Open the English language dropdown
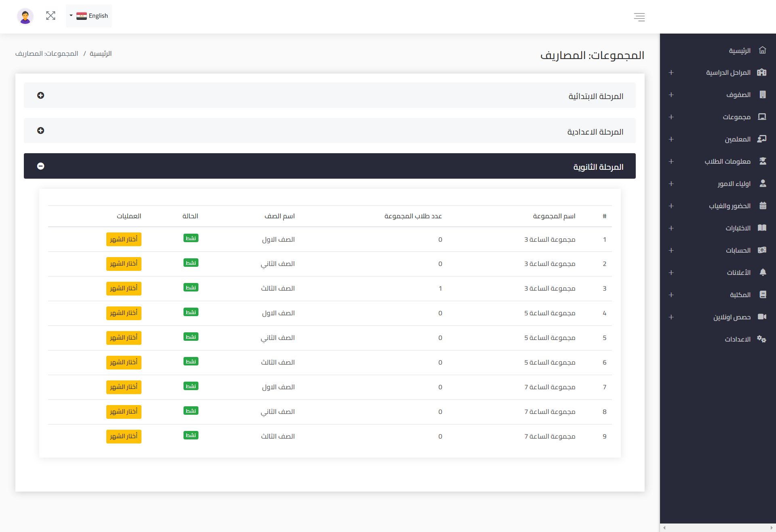776x532 pixels. click(89, 16)
